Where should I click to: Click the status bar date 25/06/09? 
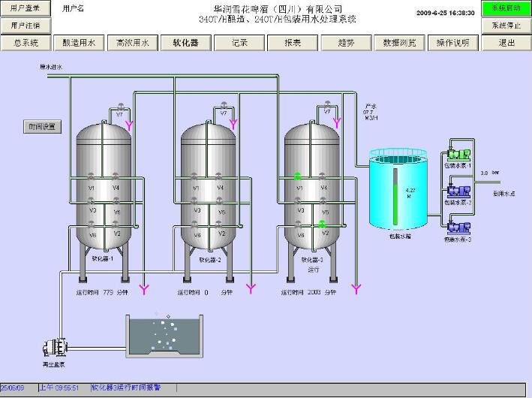point(12,387)
